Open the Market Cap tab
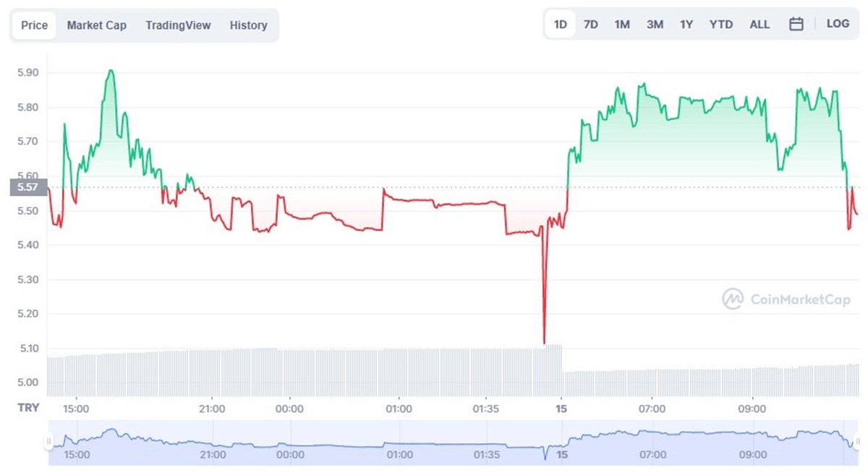 [97, 25]
